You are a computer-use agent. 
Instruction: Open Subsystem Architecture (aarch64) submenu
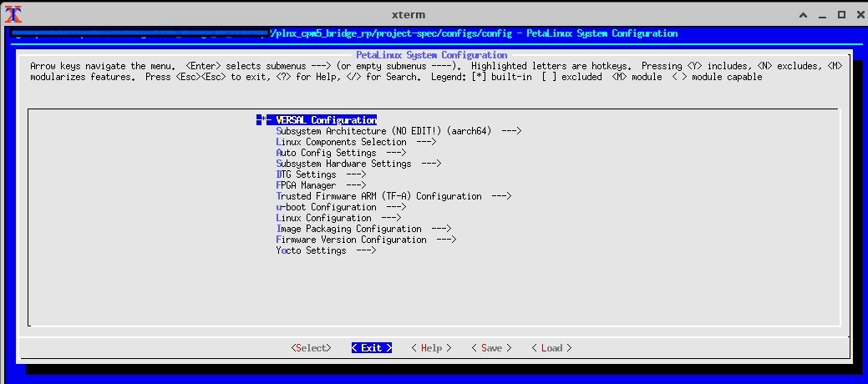pos(398,131)
